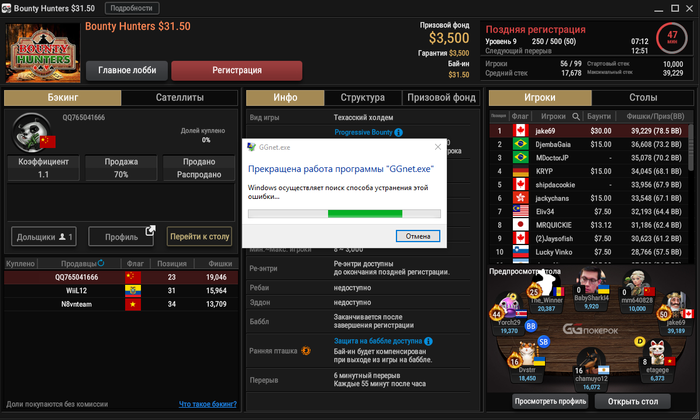This screenshot has width=700, height=420.
Task: Select player shipdacookie in the list
Action: (588, 185)
